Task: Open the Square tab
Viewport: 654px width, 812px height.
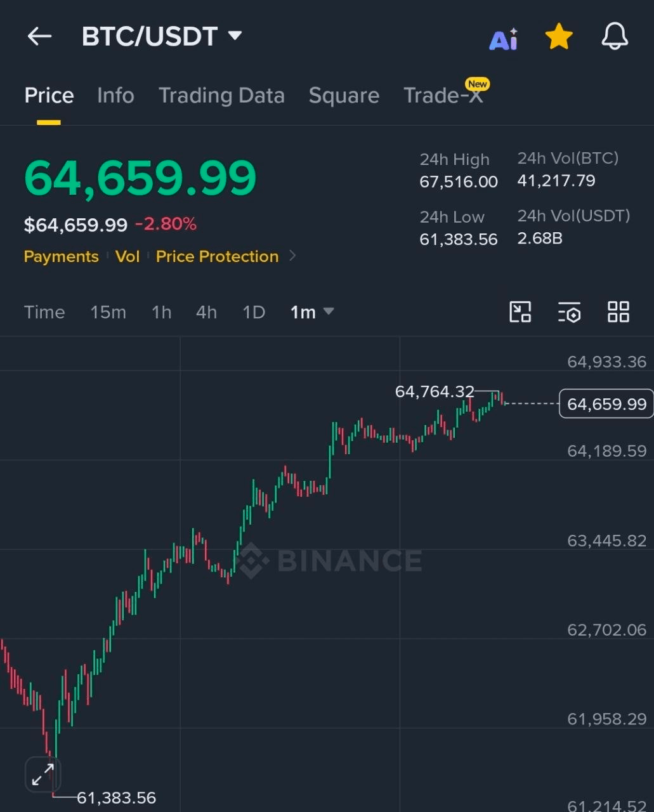Action: tap(344, 96)
